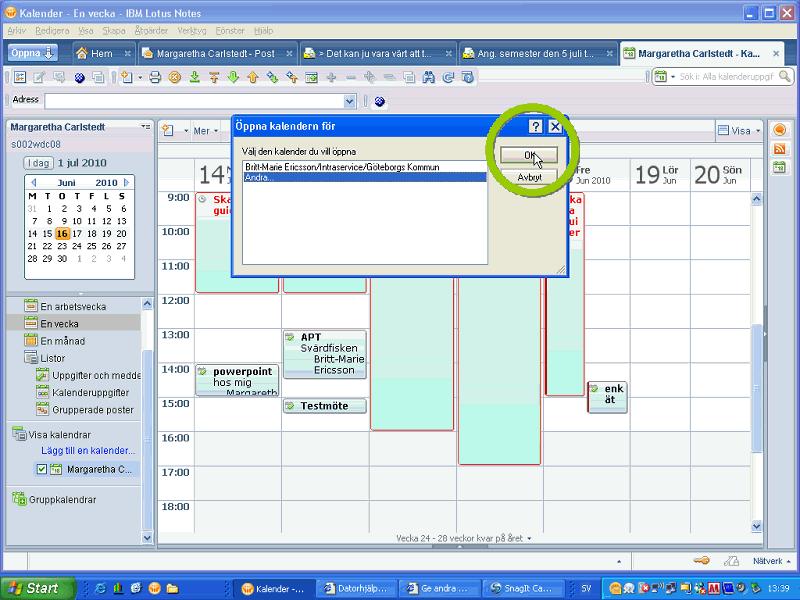Open the Listor item

53,358
